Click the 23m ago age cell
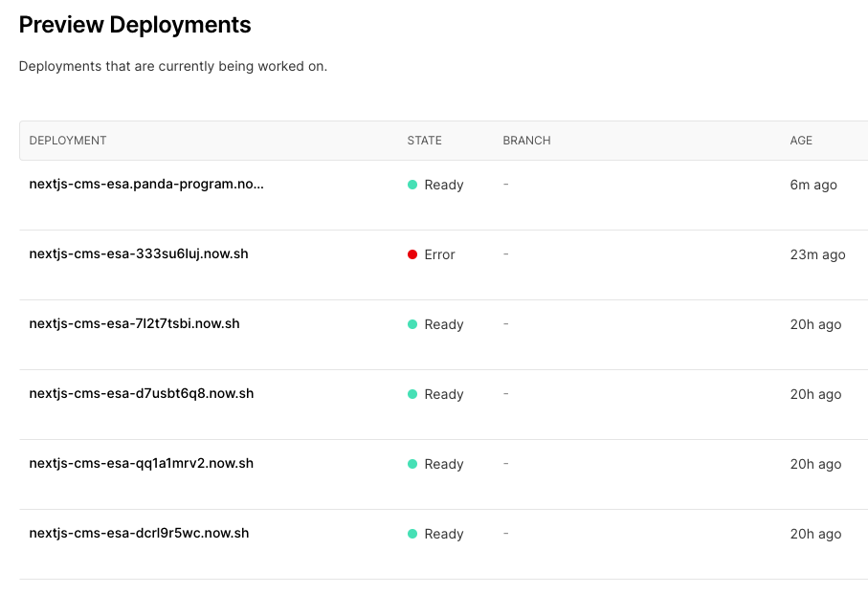 pos(817,254)
